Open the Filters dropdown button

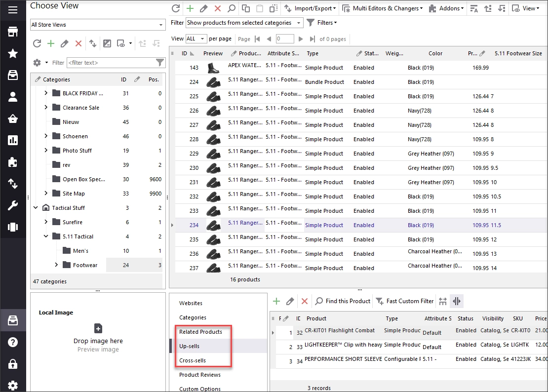pyautogui.click(x=322, y=23)
